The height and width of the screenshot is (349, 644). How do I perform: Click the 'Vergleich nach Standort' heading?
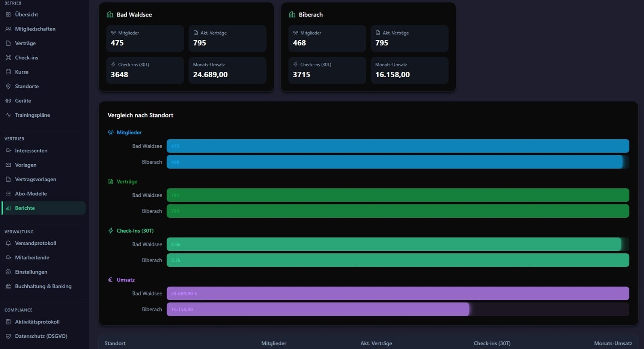pos(140,115)
